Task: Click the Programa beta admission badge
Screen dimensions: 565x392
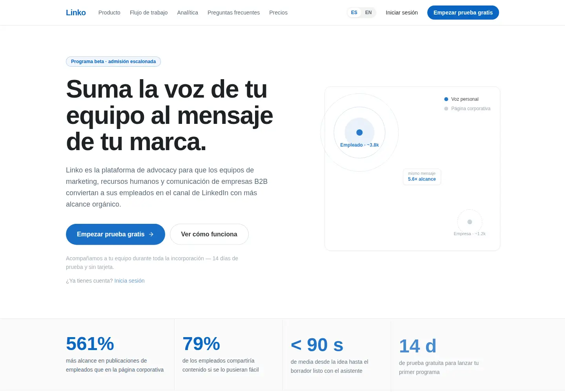Action: [x=113, y=62]
